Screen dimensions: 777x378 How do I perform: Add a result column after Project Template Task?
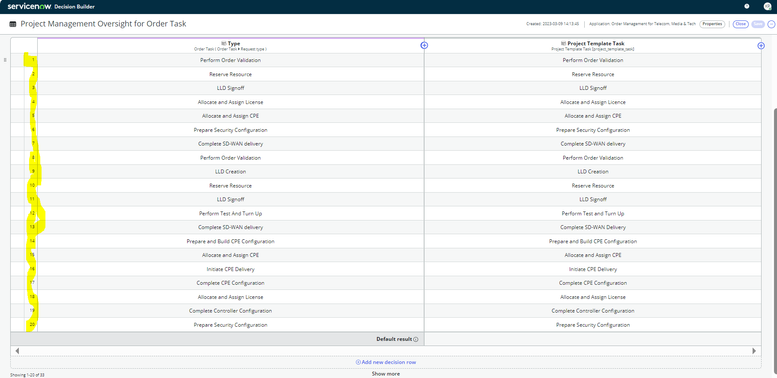761,45
